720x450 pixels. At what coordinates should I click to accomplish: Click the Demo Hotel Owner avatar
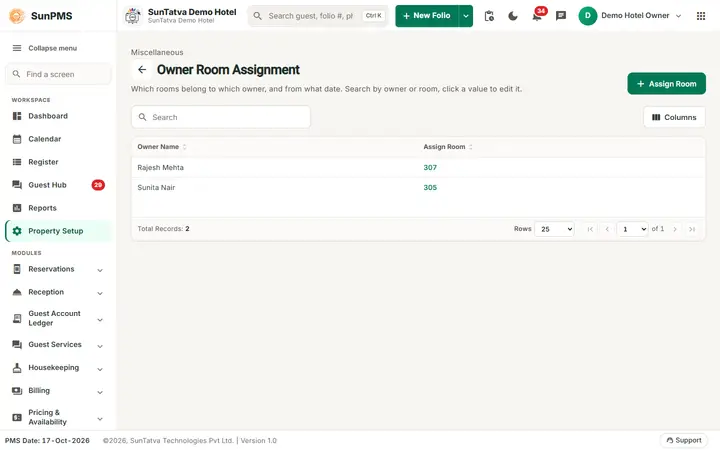(x=588, y=16)
